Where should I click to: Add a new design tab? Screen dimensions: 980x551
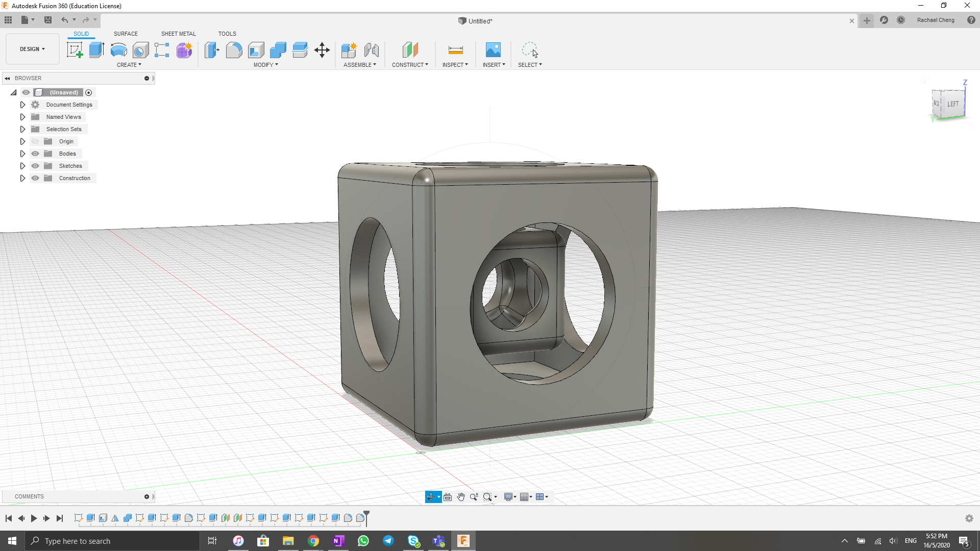pos(867,20)
